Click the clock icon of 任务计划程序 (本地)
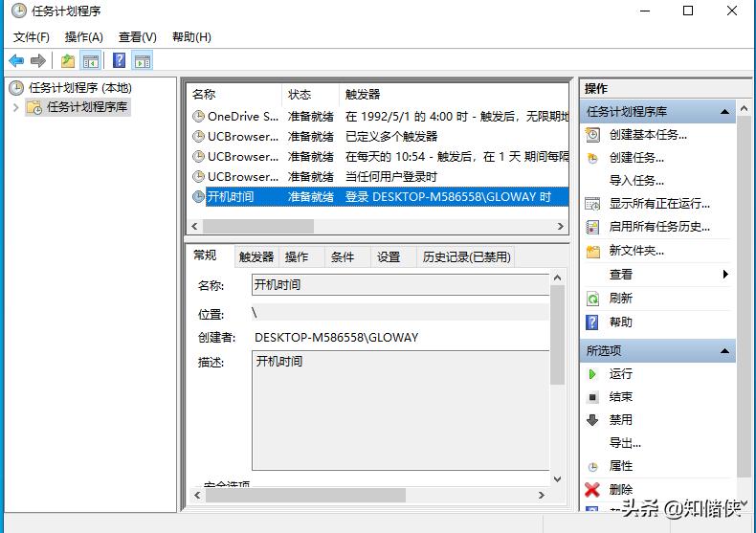This screenshot has width=756, height=533. point(16,88)
